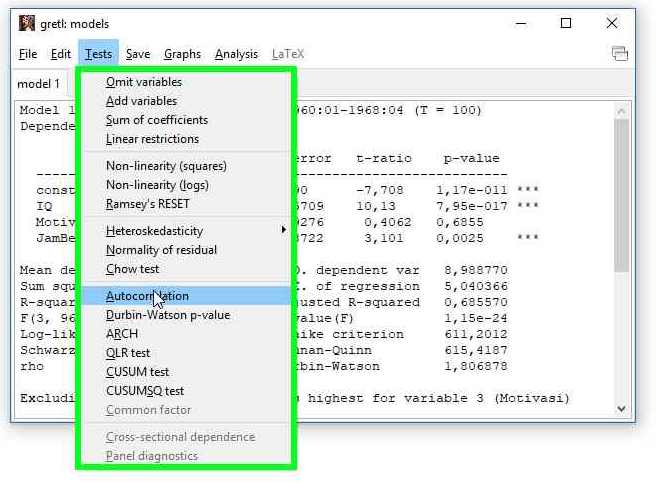
Task: Open the Edit menu
Action: (x=61, y=54)
